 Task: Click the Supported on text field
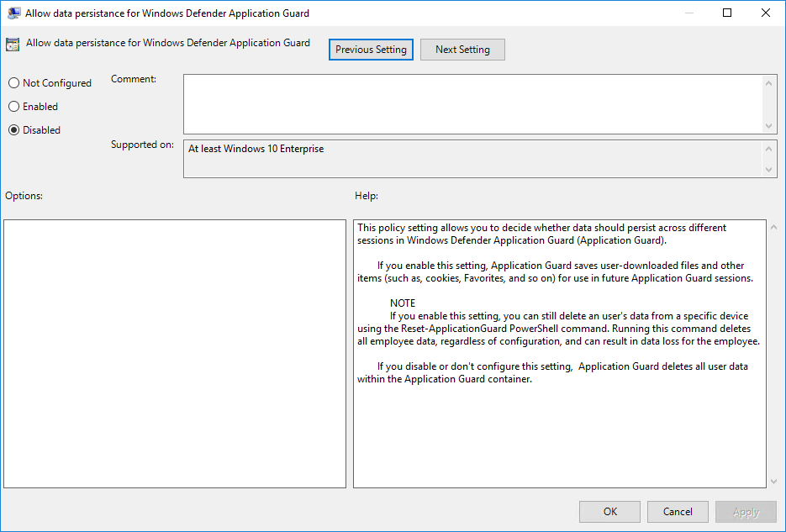pos(472,159)
